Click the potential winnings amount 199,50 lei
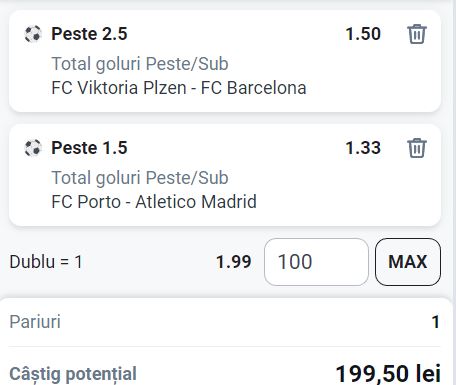The height and width of the screenshot is (385, 456). point(388,374)
